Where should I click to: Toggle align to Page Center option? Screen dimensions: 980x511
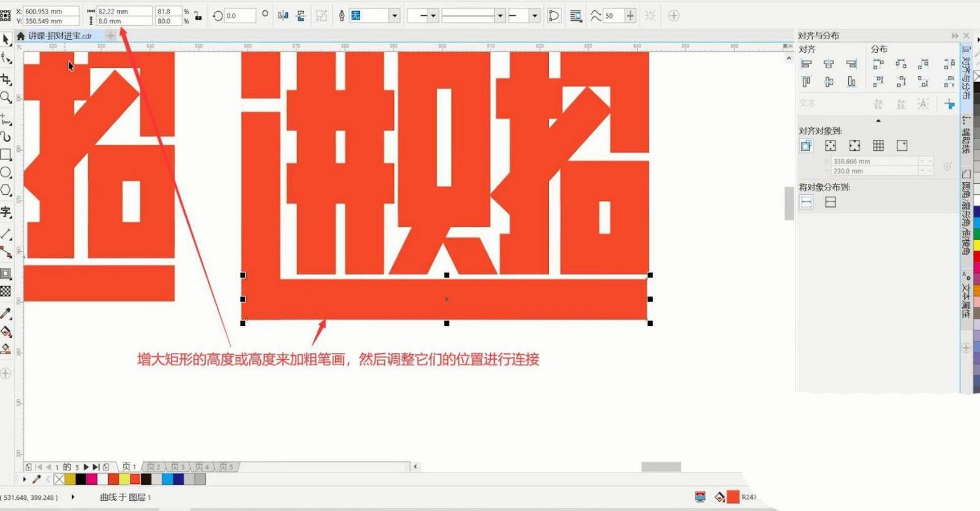(854, 146)
